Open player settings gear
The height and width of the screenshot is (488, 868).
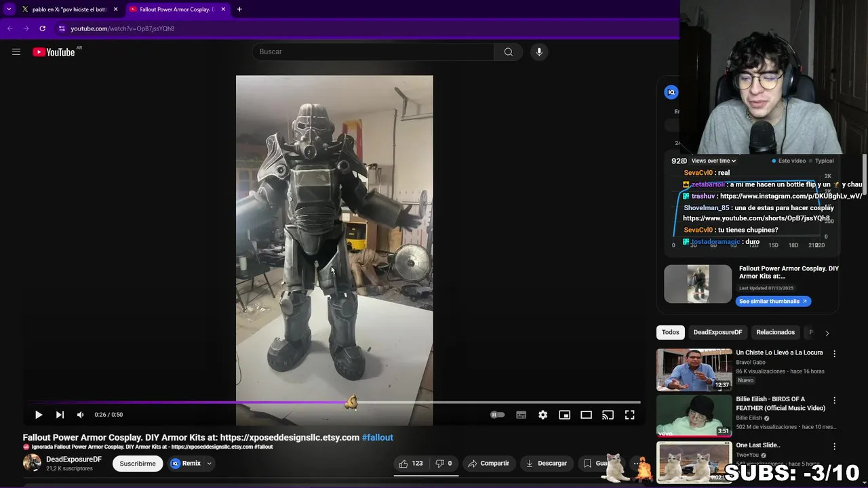542,415
